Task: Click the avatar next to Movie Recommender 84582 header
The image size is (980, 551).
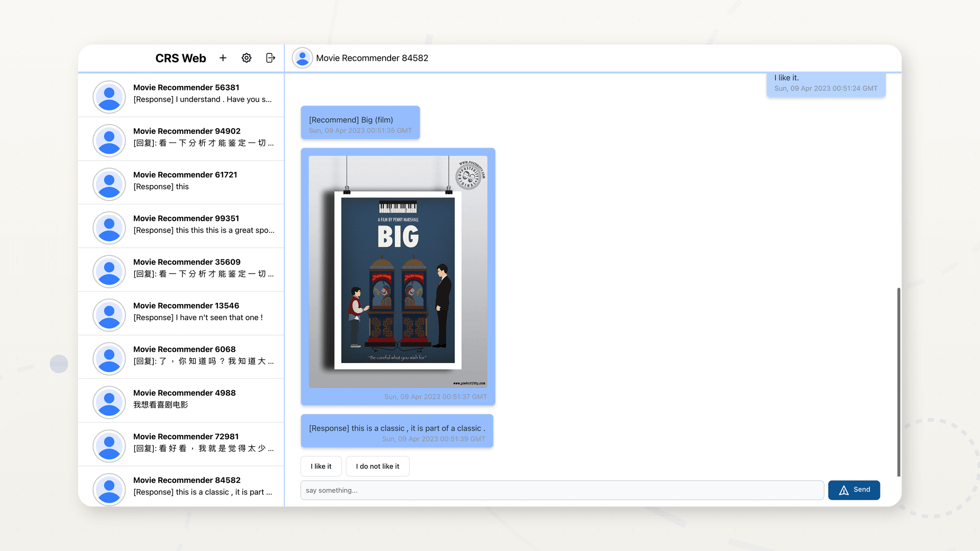Action: [x=302, y=58]
